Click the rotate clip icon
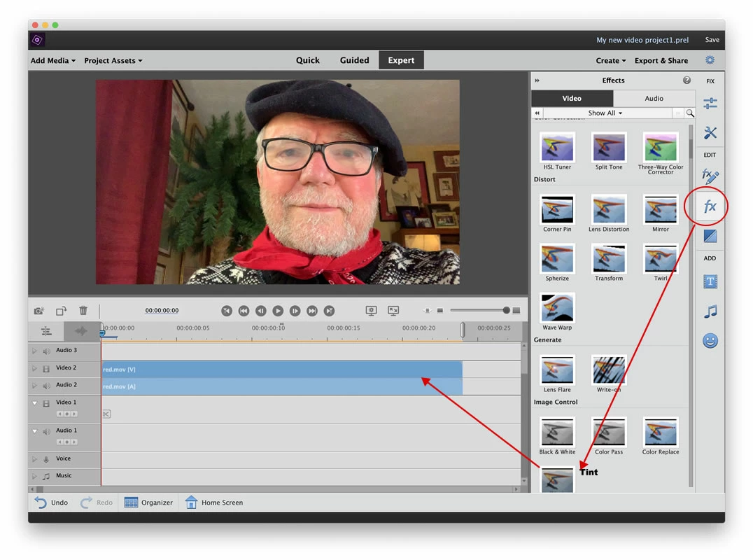 click(61, 311)
